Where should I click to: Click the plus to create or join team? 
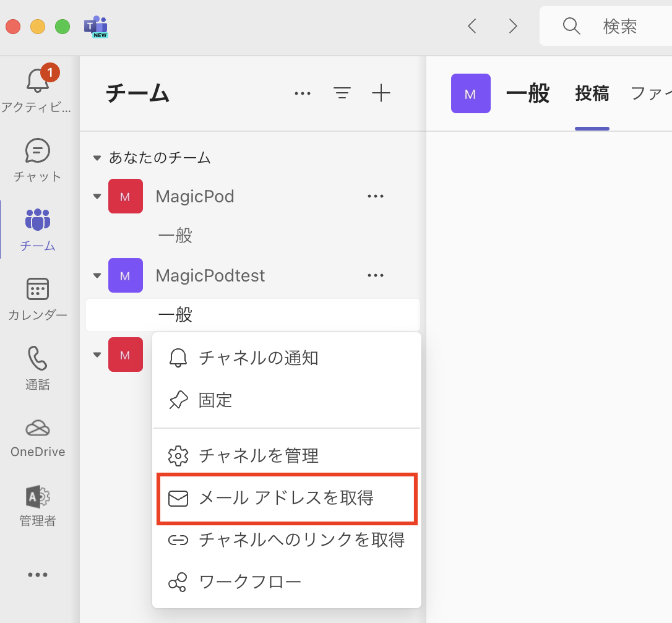[381, 93]
